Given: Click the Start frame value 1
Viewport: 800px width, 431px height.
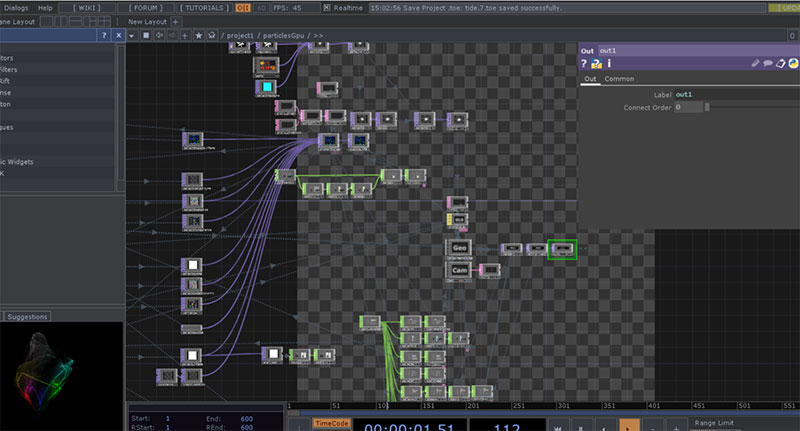Looking at the screenshot, I should pyautogui.click(x=167, y=418).
